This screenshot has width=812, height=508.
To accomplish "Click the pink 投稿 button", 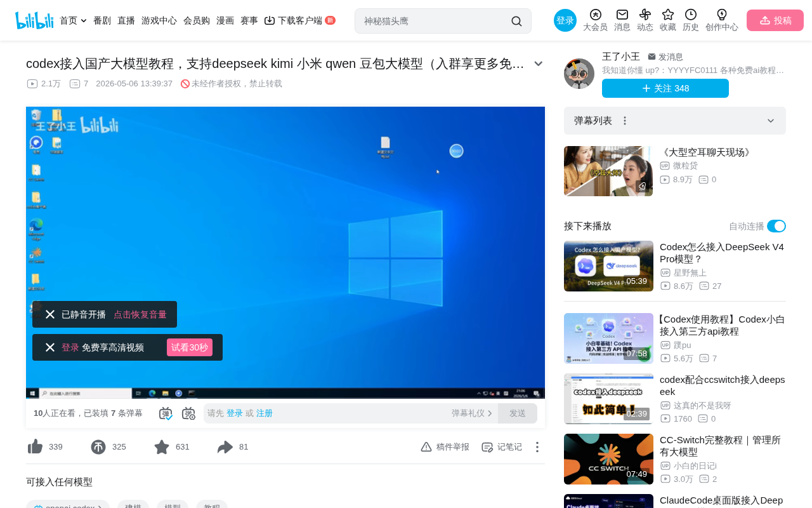I will click(x=775, y=20).
